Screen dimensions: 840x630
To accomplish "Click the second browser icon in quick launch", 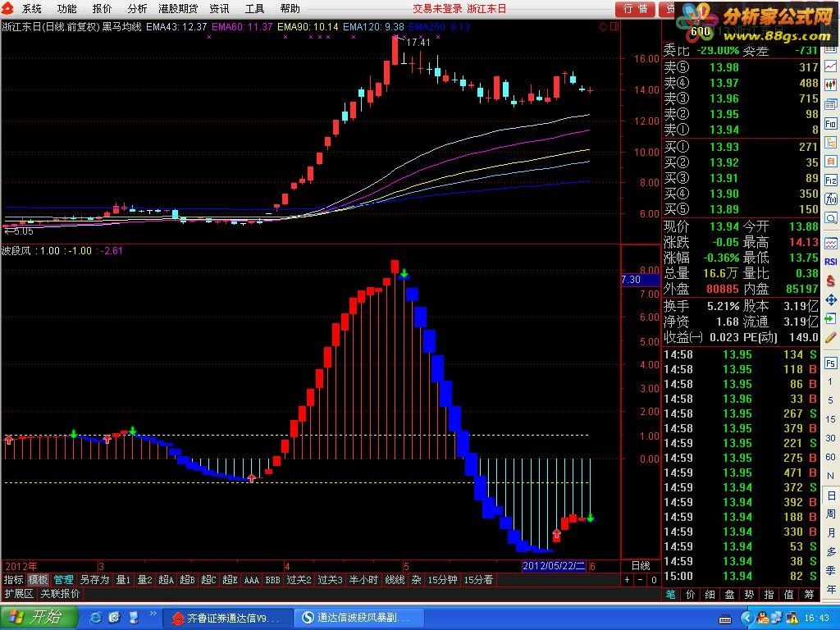I will (114, 618).
